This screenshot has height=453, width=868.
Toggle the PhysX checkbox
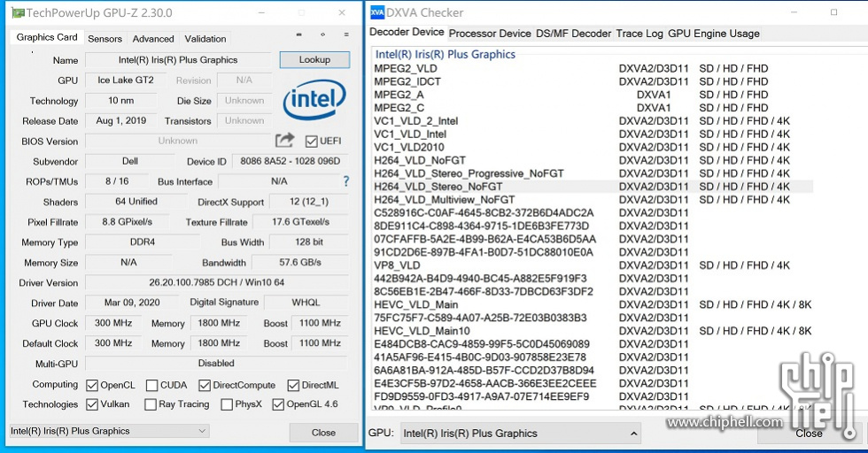pyautogui.click(x=227, y=404)
